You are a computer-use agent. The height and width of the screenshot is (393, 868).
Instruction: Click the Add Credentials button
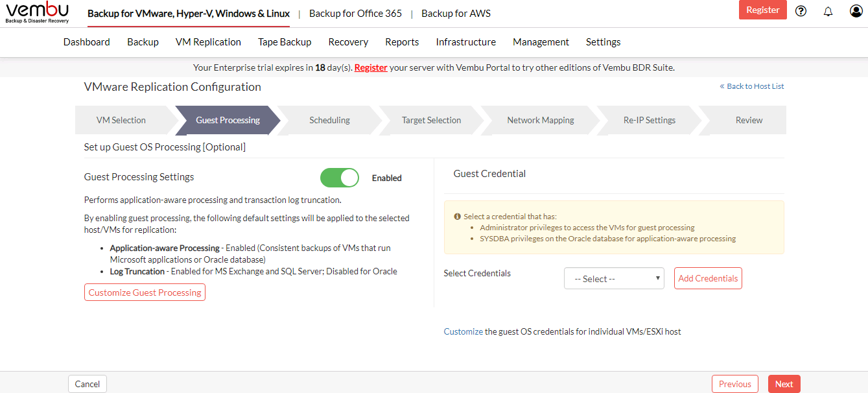(x=708, y=278)
